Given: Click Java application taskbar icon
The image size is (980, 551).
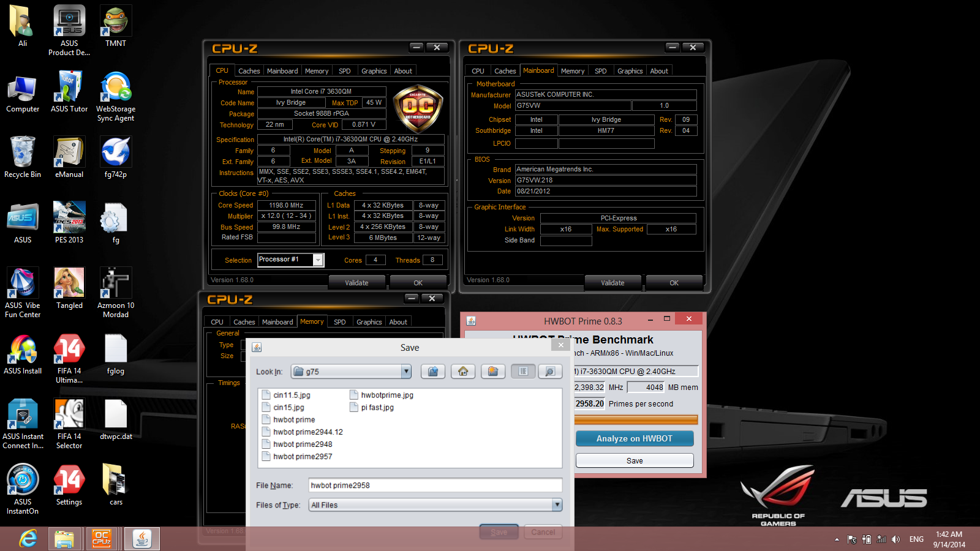Looking at the screenshot, I should [142, 539].
